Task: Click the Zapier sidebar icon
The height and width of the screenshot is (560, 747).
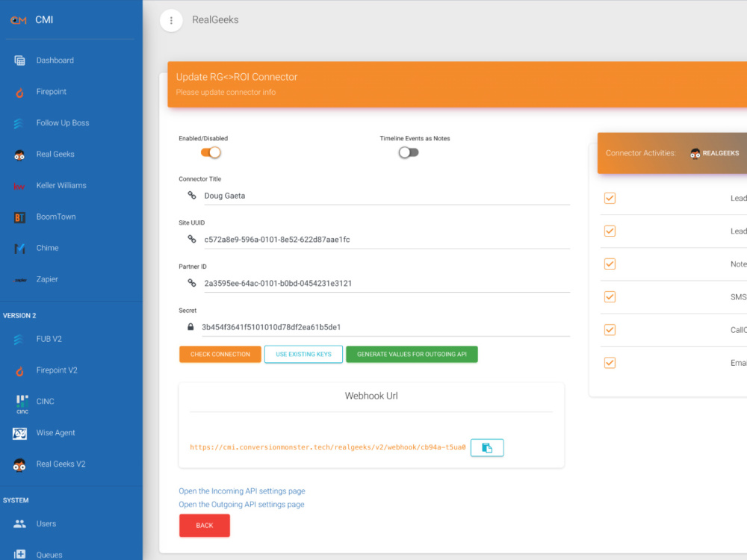Action: (20, 280)
